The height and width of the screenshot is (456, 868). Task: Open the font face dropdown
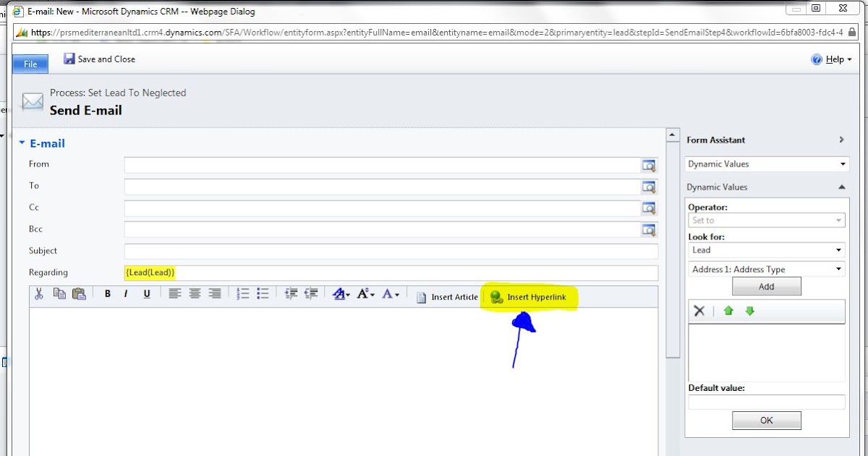[x=341, y=294]
